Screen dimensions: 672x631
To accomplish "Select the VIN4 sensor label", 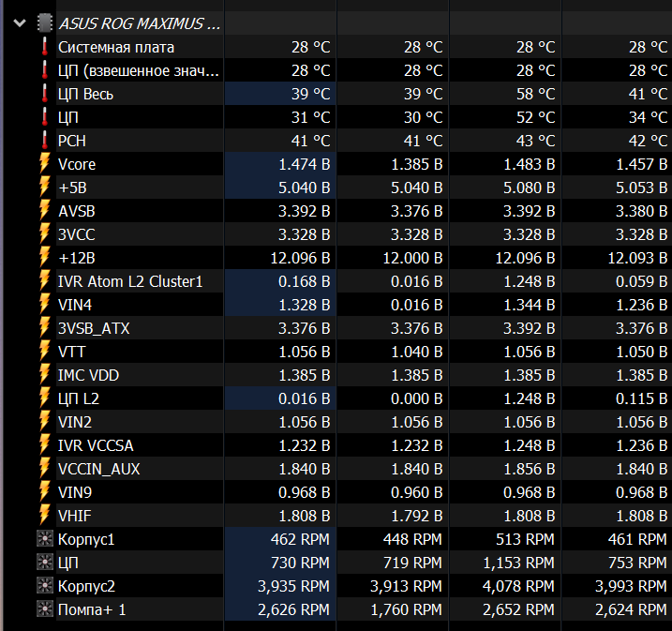I will (x=75, y=305).
